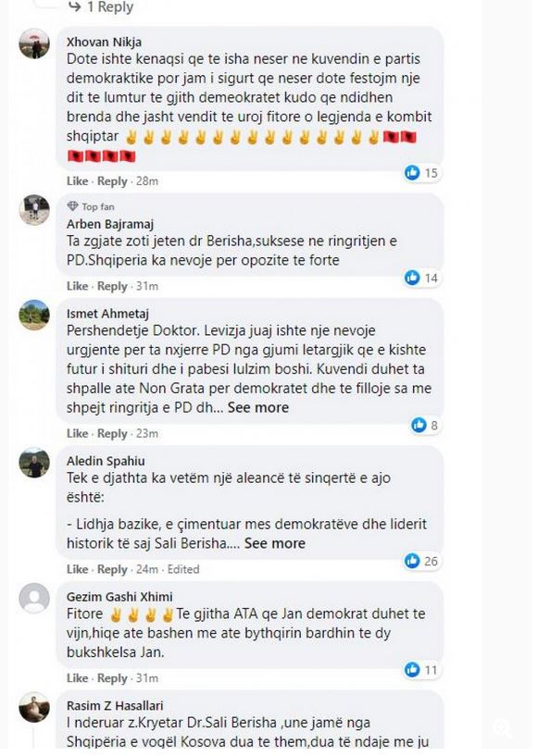
Task: Expand Ismet Ahmetaj's comment with See more
Action: (258, 407)
